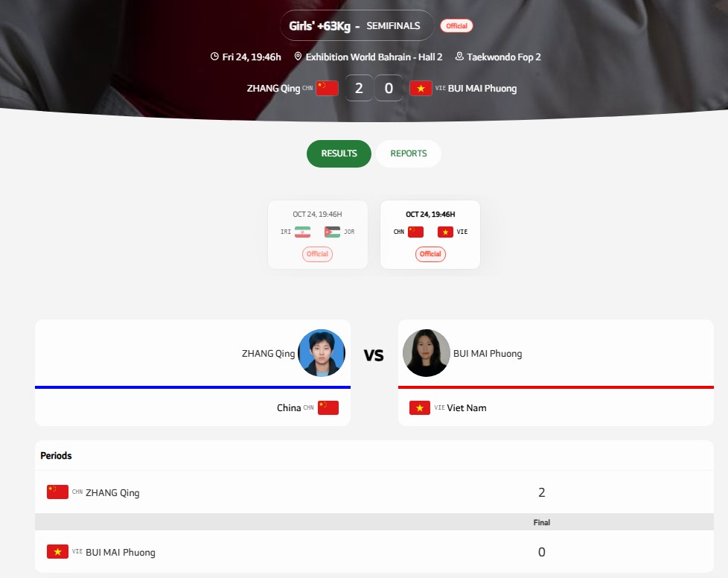Click Iran flag in the IRI vs JOR card
This screenshot has width=728, height=578.
(302, 232)
